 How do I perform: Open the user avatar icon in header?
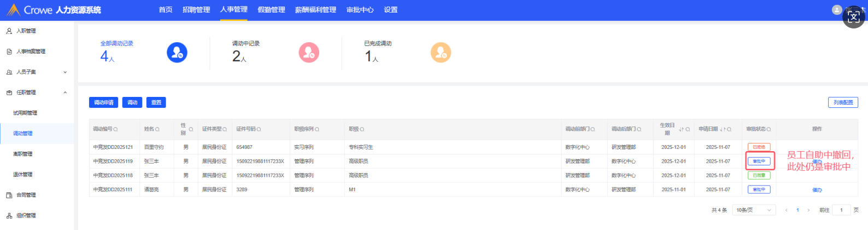click(837, 10)
